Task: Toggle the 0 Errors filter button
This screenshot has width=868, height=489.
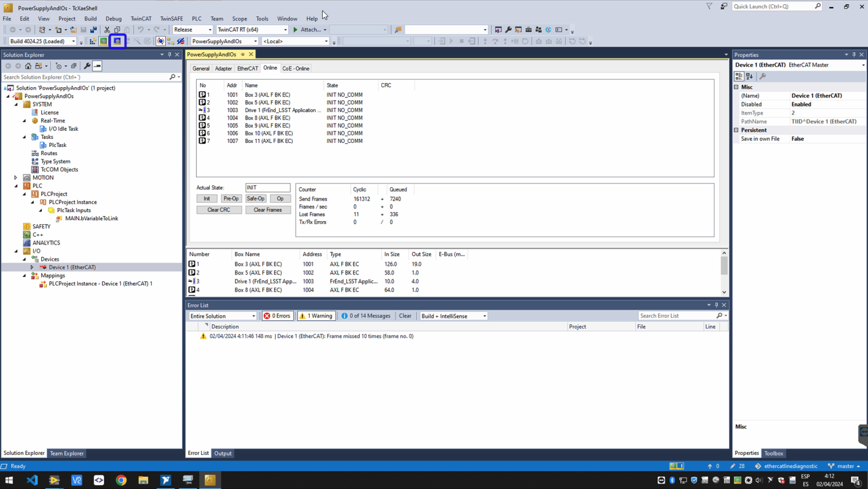Action: pyautogui.click(x=278, y=316)
